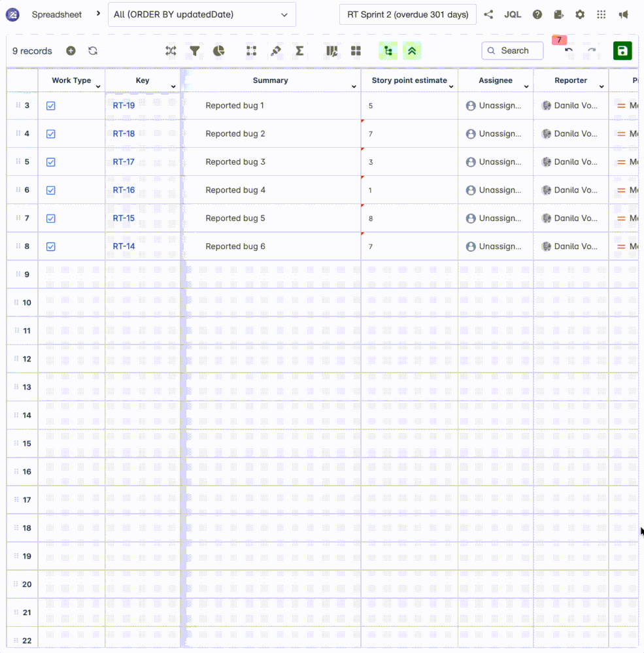Toggle the work type checkbox for RT-15
This screenshot has height=653, width=644.
point(51,218)
